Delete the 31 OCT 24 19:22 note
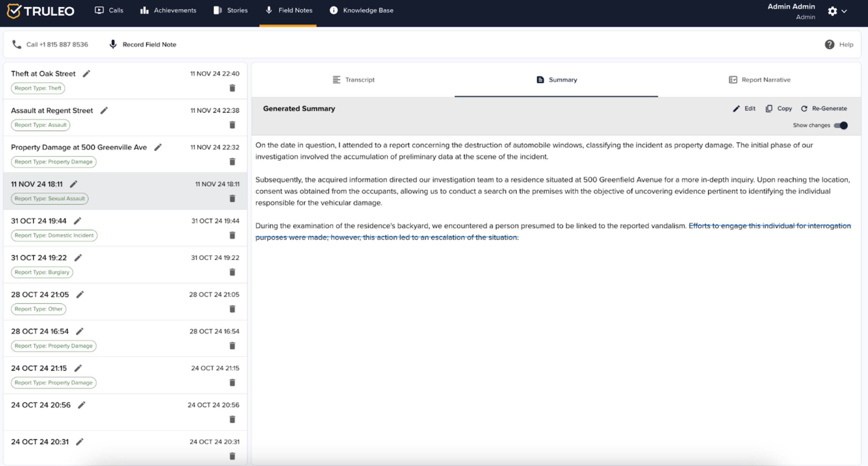The height and width of the screenshot is (466, 868). pos(232,272)
